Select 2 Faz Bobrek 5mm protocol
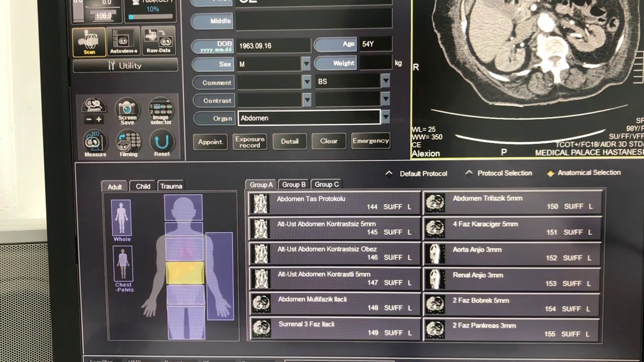Screen dimensions: 644x362 pos(512,305)
